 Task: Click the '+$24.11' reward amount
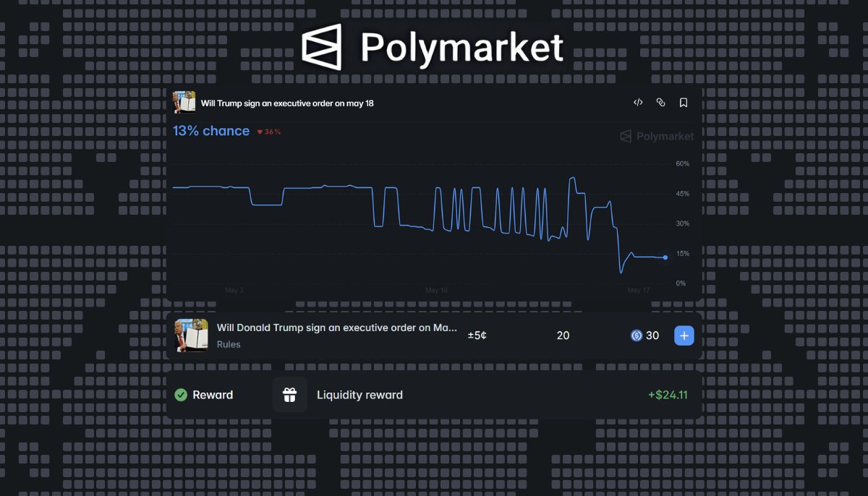[x=668, y=395]
